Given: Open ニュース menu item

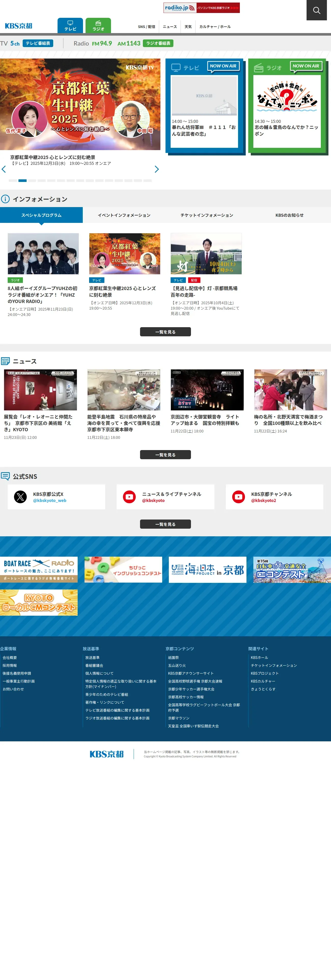Looking at the screenshot, I should [x=170, y=27].
